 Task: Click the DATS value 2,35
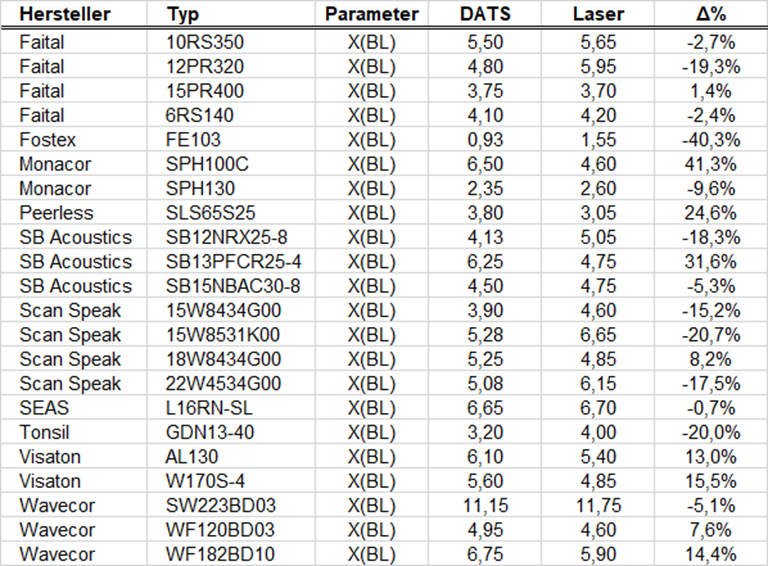[485, 189]
